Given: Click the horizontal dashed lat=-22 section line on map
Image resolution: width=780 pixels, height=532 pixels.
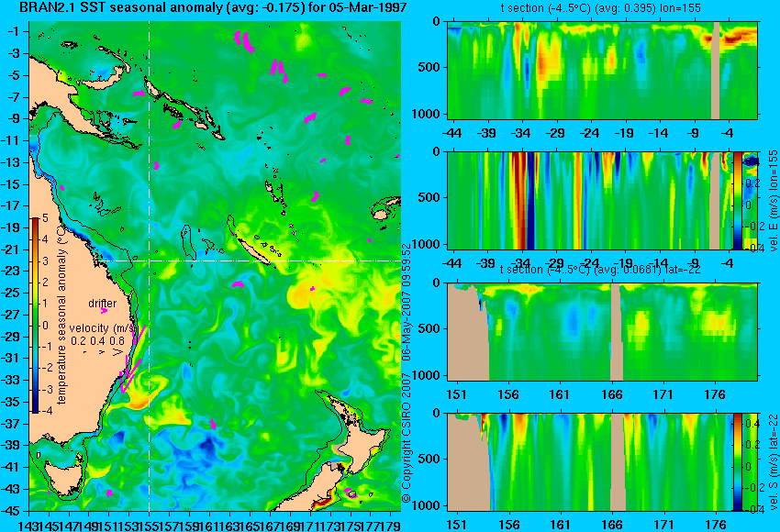Looking at the screenshot, I should (x=249, y=260).
